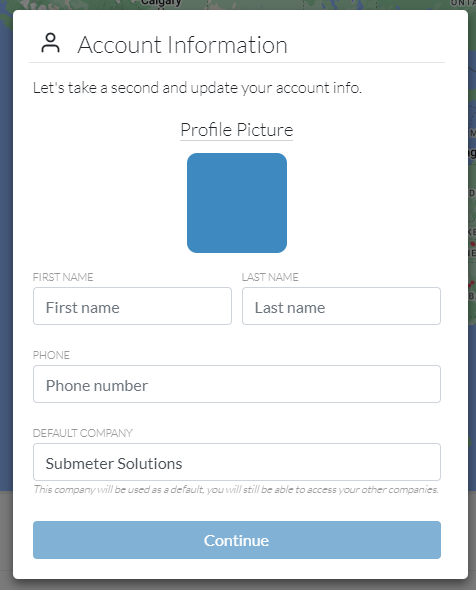
Task: Click the FIRST NAME field label
Action: (63, 277)
